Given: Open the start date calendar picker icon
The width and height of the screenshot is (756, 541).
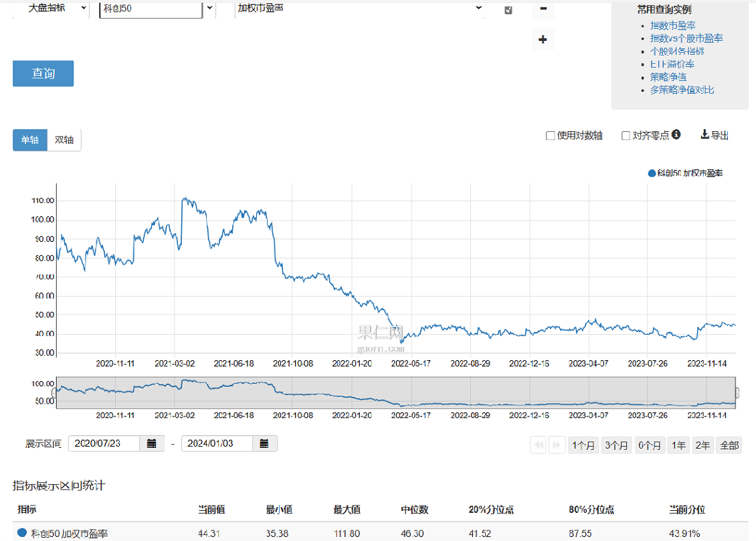Looking at the screenshot, I should click(152, 443).
